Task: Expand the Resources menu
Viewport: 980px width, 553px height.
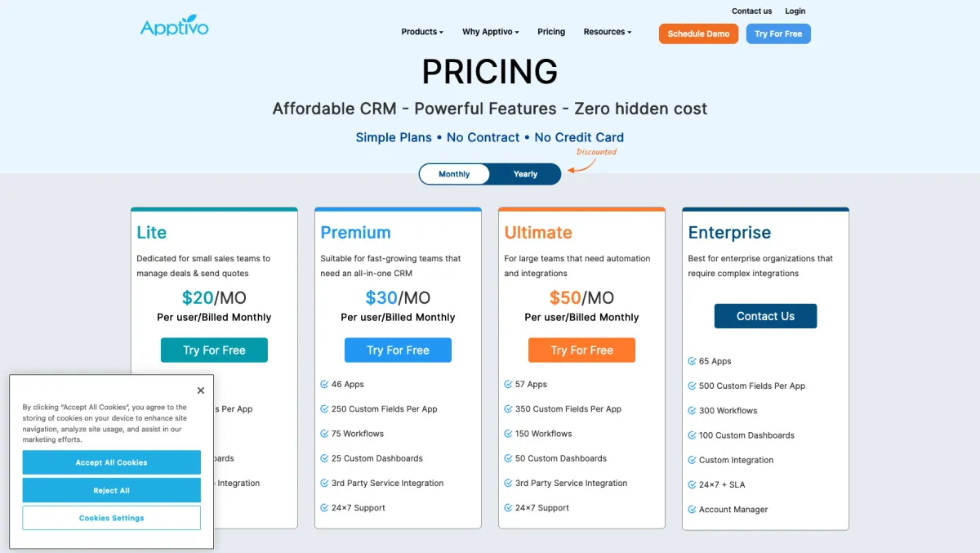Action: [608, 32]
